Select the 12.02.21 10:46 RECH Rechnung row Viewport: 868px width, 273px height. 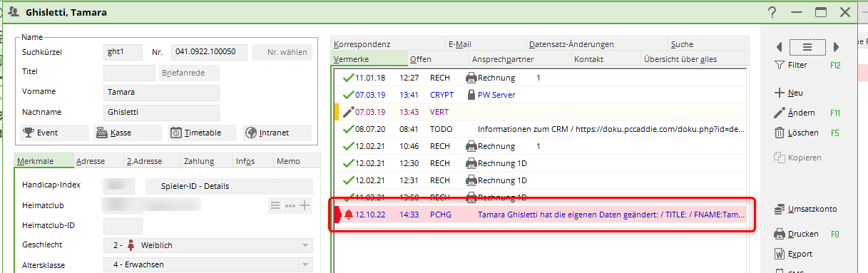coord(540,146)
